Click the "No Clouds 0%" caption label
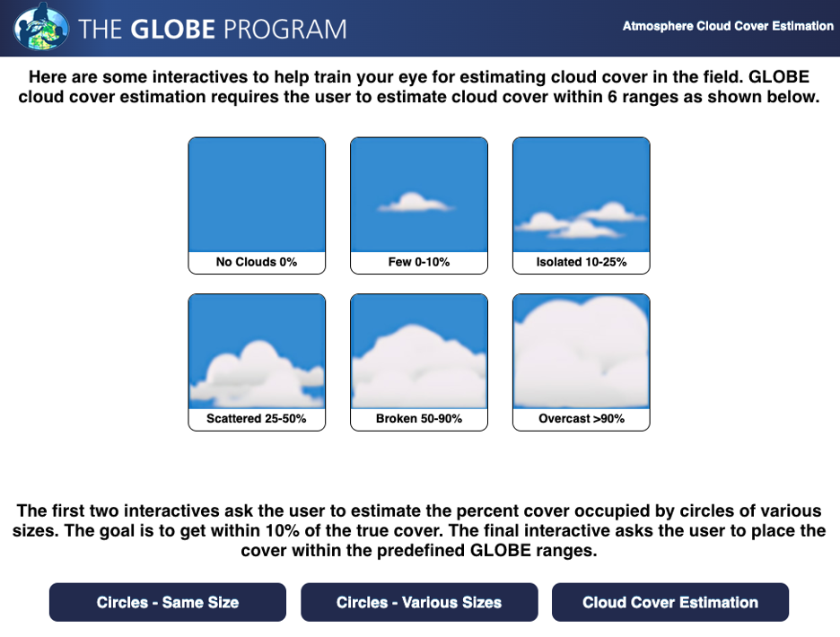 tap(257, 263)
